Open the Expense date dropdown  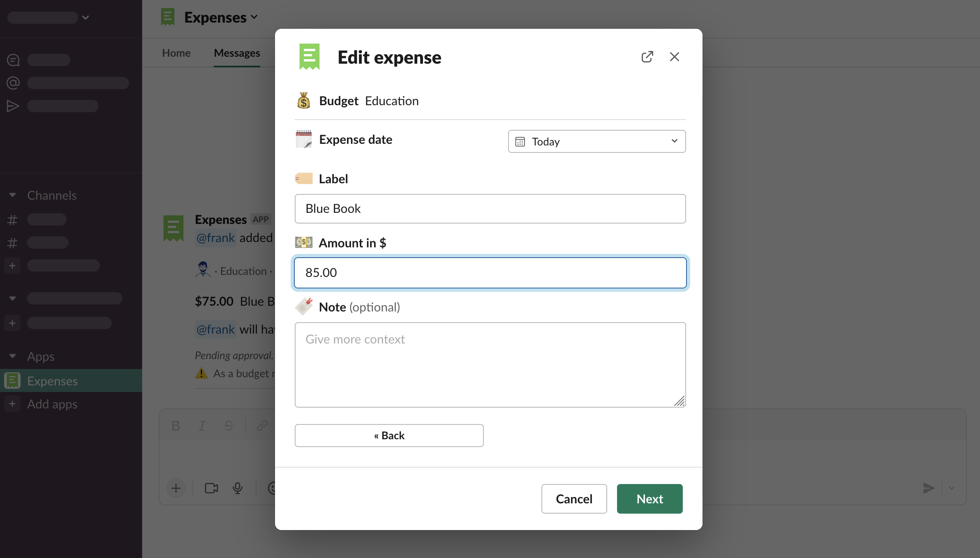coord(596,141)
